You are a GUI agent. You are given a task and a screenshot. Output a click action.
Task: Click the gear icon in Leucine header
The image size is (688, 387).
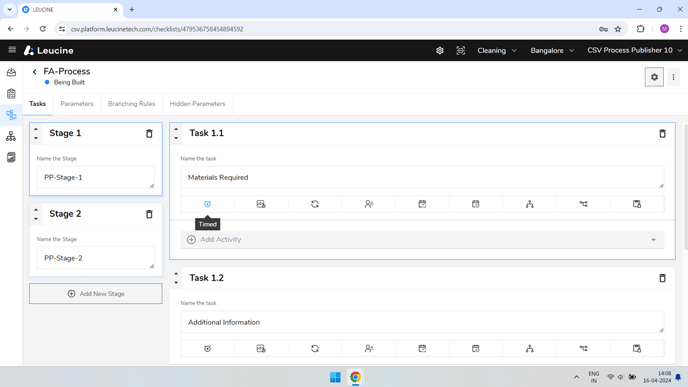tap(440, 50)
